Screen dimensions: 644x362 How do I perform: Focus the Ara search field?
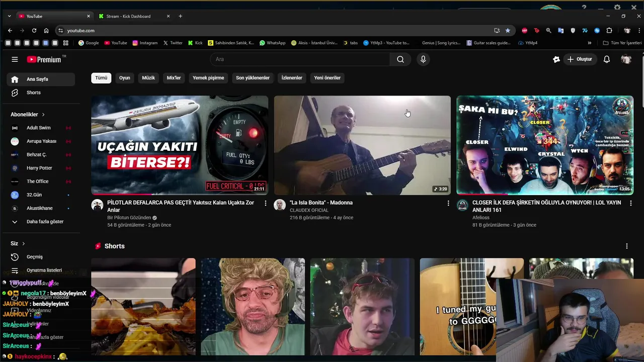(300, 59)
